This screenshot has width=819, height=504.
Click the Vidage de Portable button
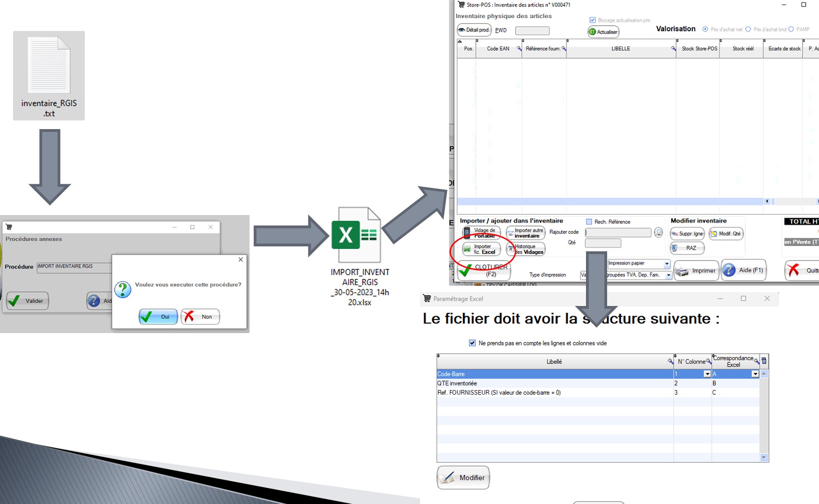(481, 233)
